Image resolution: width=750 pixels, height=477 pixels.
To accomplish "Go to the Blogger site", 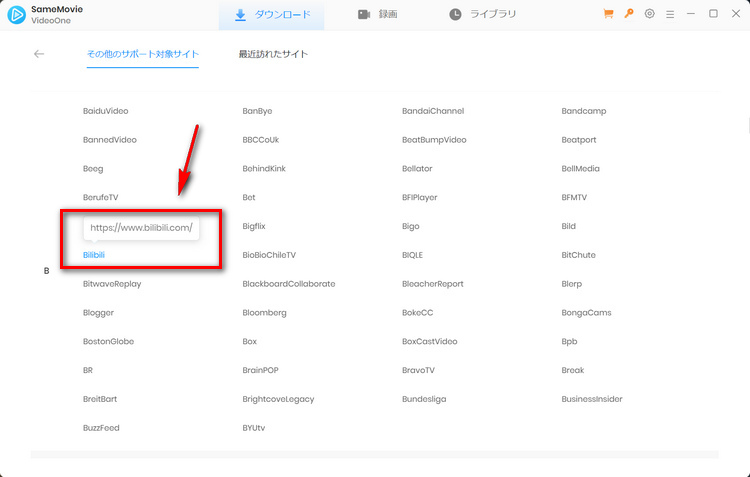I will point(98,313).
